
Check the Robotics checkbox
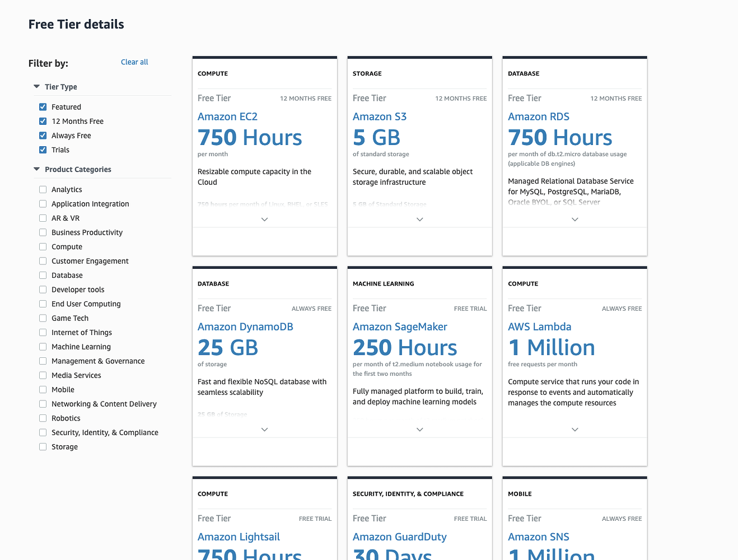pyautogui.click(x=43, y=418)
